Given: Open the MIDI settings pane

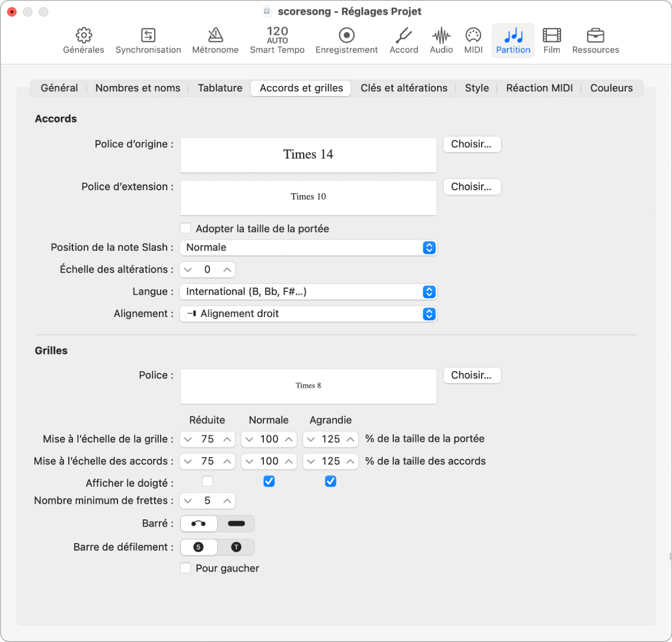Looking at the screenshot, I should click(x=473, y=40).
